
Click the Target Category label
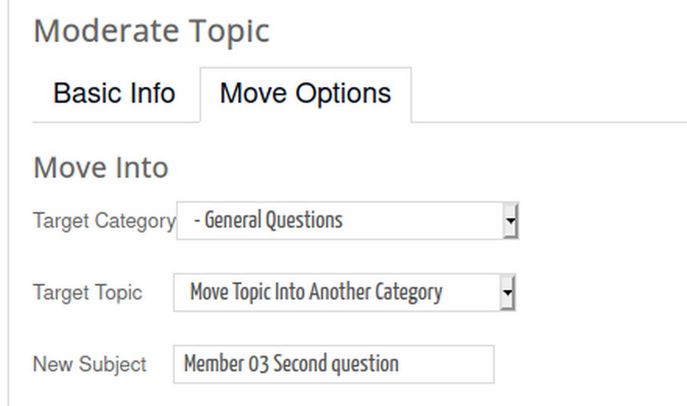click(104, 221)
